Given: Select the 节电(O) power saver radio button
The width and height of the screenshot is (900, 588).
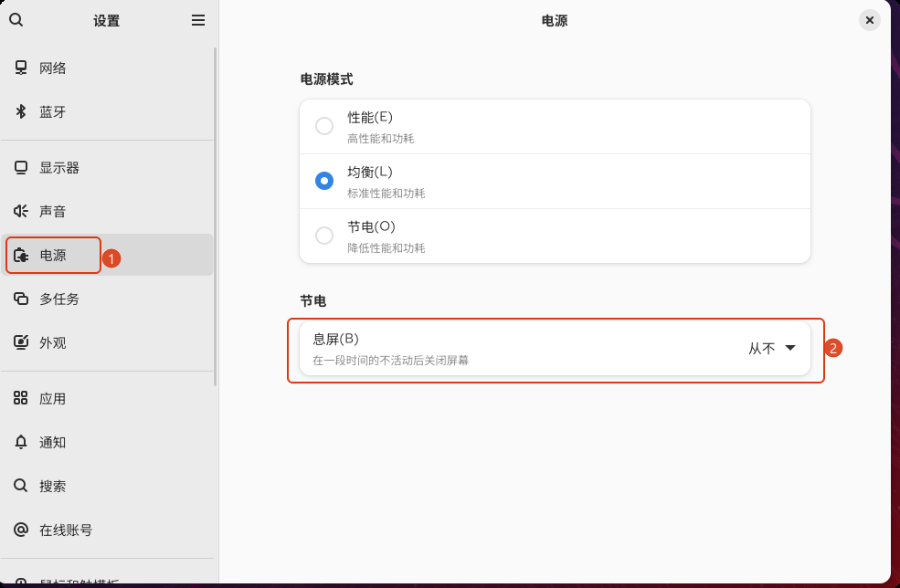Looking at the screenshot, I should 324,236.
